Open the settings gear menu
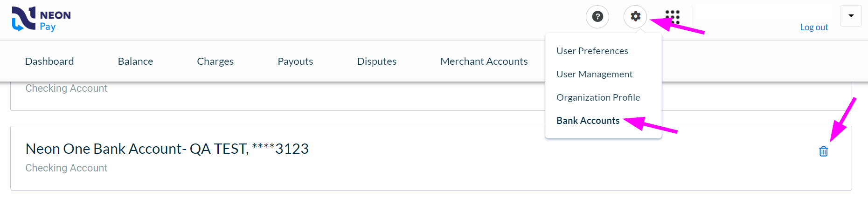The height and width of the screenshot is (198, 868). [635, 17]
